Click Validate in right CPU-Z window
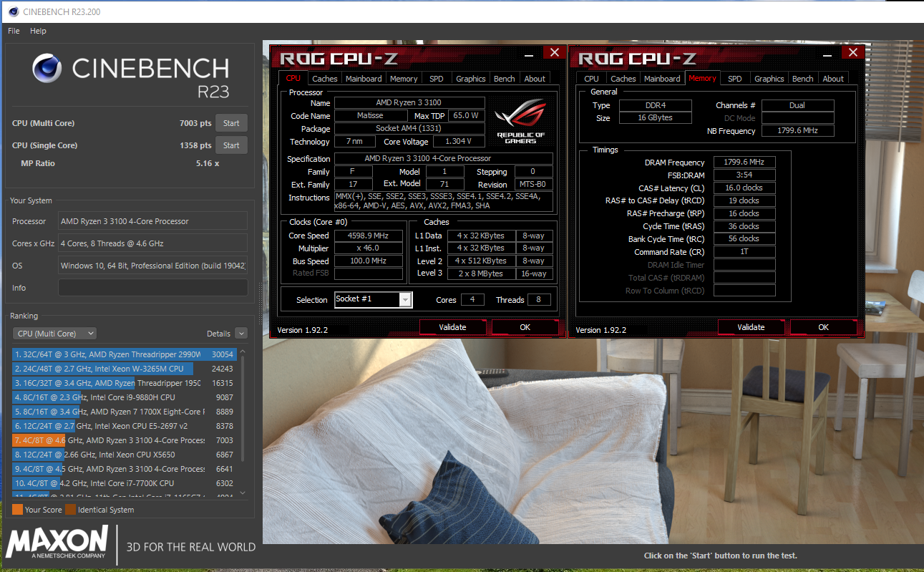 pyautogui.click(x=751, y=327)
